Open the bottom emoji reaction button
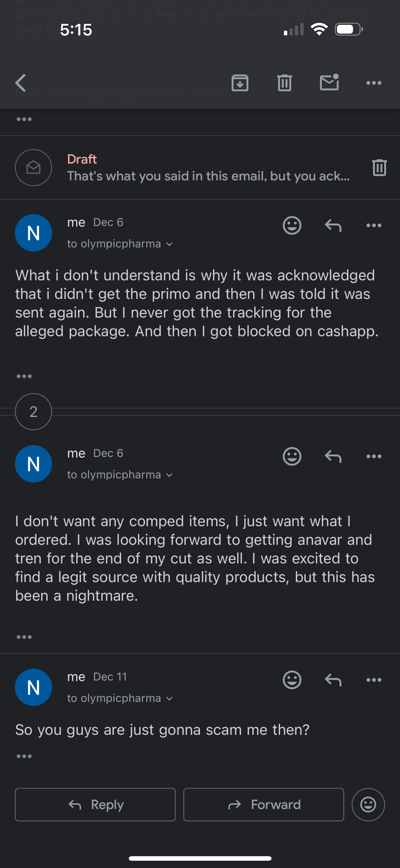Screen dimensions: 400x868 (x=368, y=805)
